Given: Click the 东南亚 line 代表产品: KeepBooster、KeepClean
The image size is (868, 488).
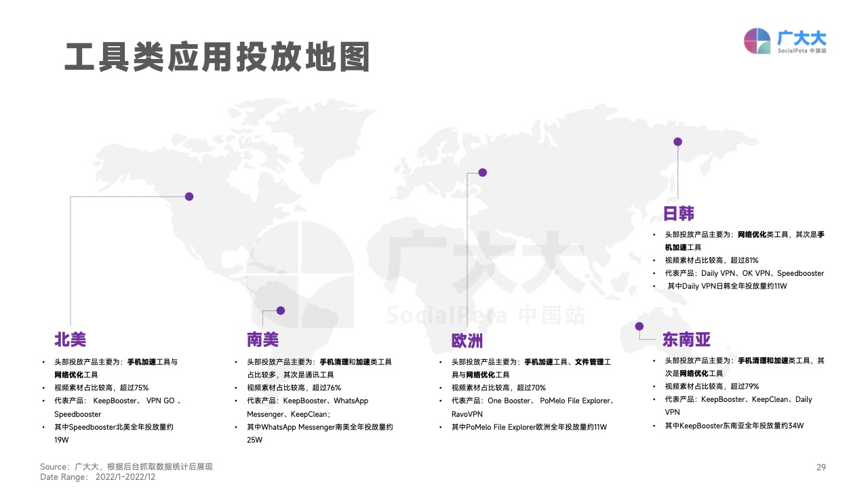Looking at the screenshot, I should click(738, 399).
